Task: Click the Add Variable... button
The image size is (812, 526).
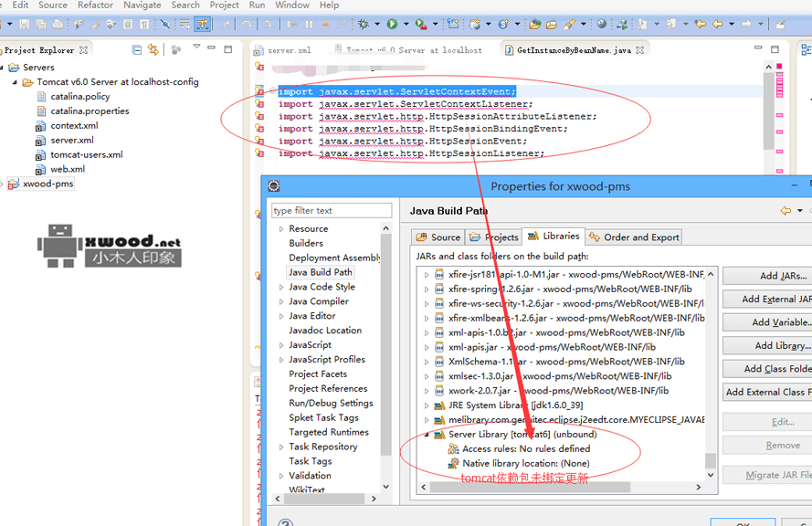Action: pos(767,322)
